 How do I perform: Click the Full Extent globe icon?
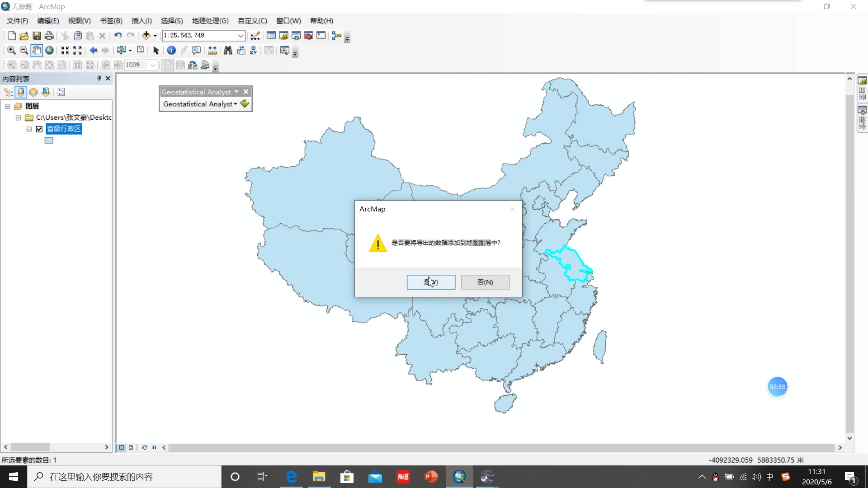(x=49, y=50)
